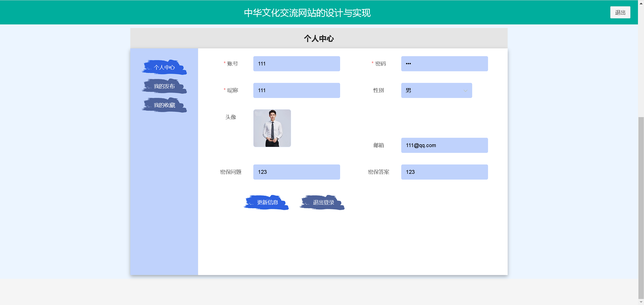Focus the 密码 password field
This screenshot has width=644, height=305.
pyautogui.click(x=444, y=64)
